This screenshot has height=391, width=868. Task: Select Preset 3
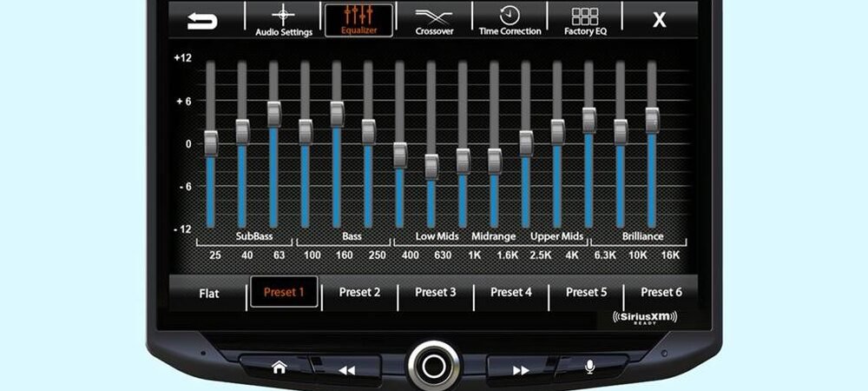[435, 293]
